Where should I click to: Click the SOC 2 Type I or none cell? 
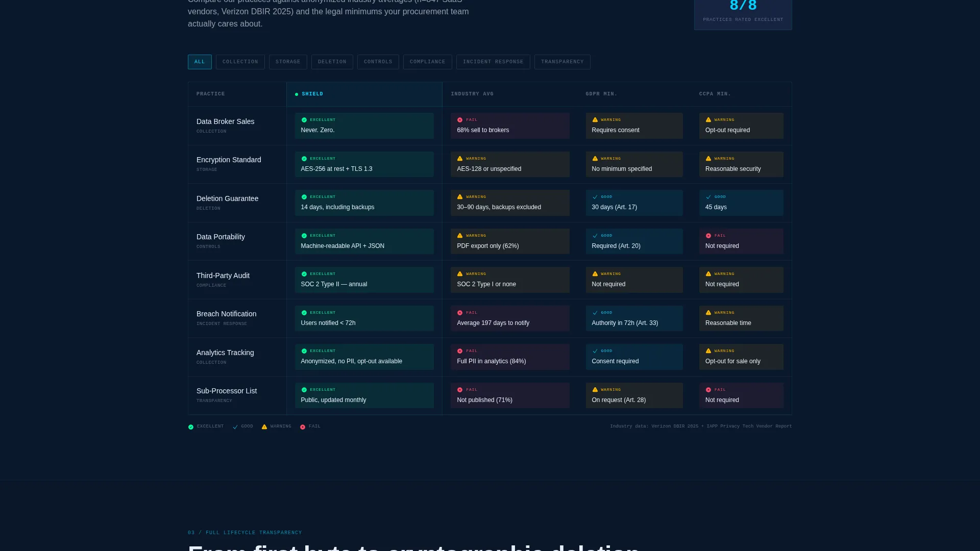tap(510, 280)
